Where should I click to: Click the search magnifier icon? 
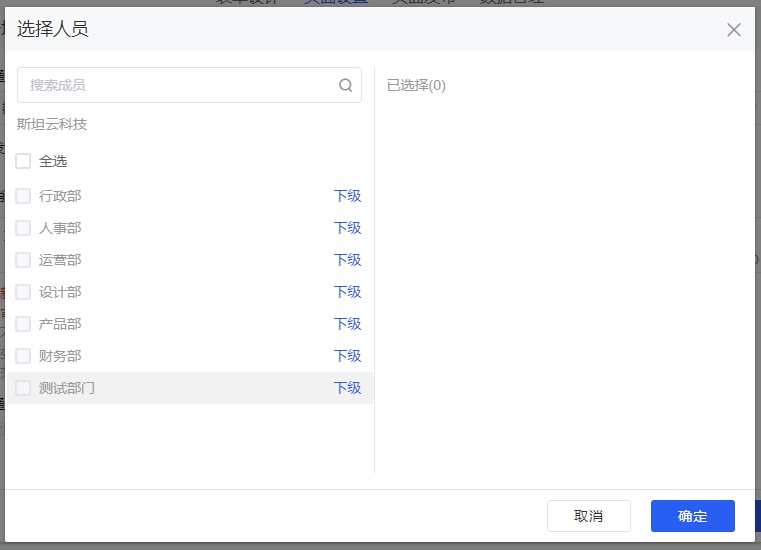[x=346, y=85]
